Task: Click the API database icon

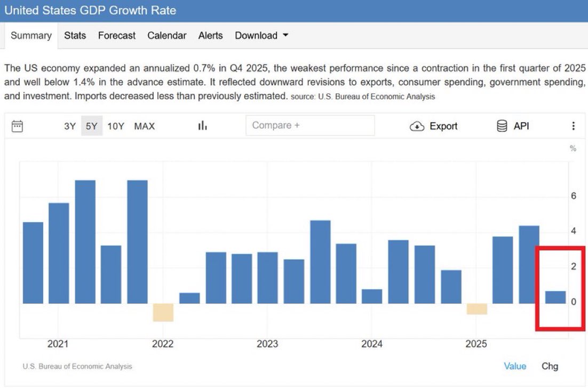Action: [502, 126]
